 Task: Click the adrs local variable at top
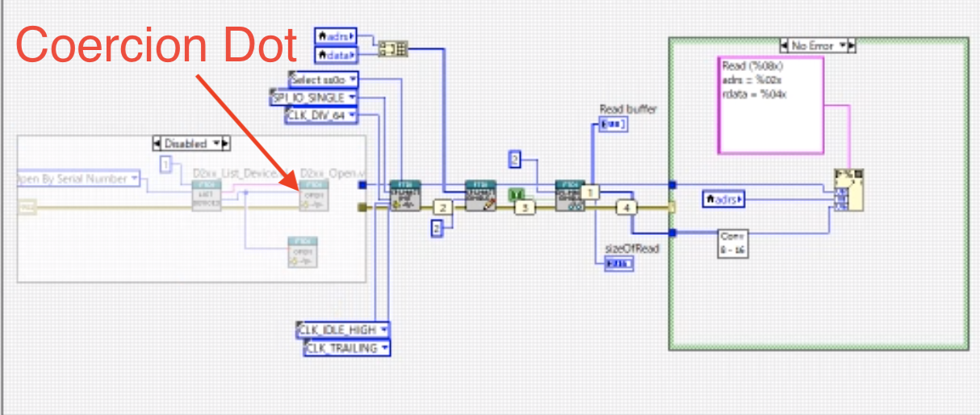pyautogui.click(x=335, y=36)
